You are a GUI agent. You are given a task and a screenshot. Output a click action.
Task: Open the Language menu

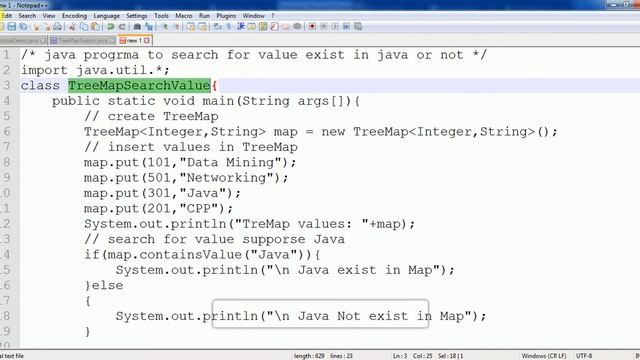point(107,16)
